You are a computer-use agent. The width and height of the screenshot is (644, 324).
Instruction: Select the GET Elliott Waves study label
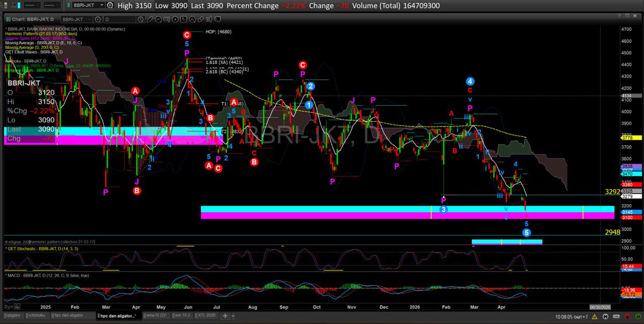coord(33,52)
